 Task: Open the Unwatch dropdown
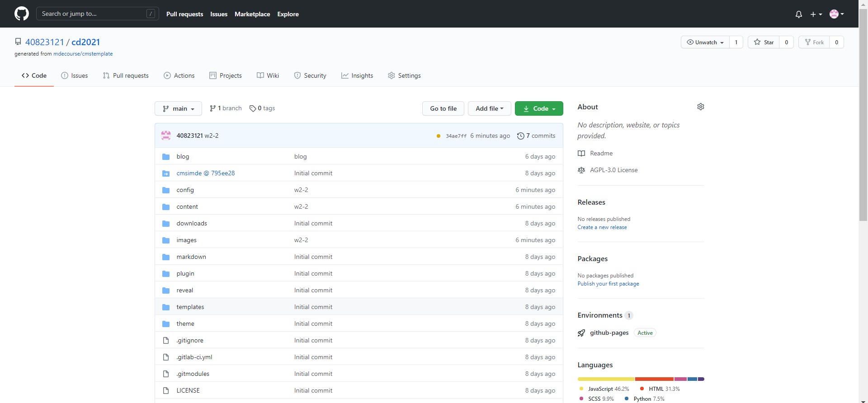pos(705,42)
